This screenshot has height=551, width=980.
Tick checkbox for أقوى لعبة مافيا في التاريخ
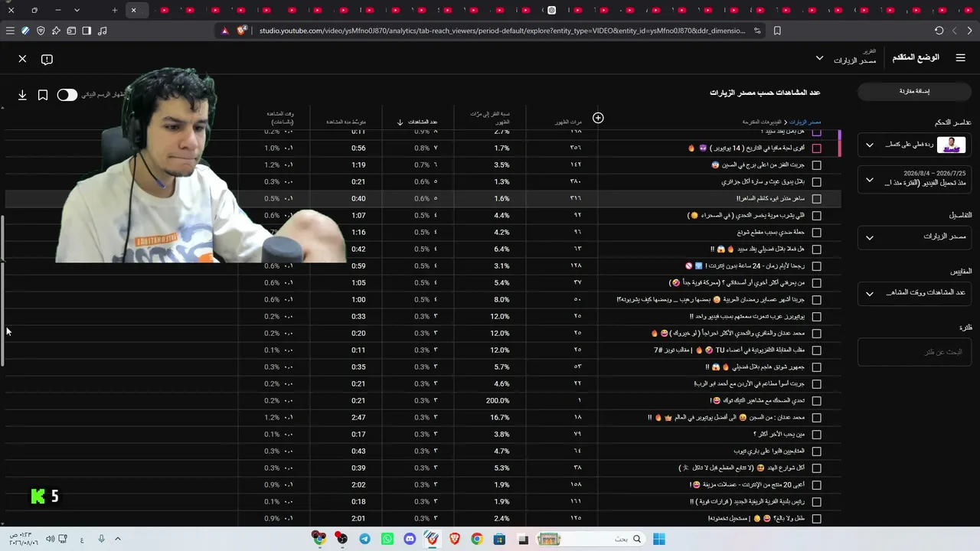tap(817, 148)
